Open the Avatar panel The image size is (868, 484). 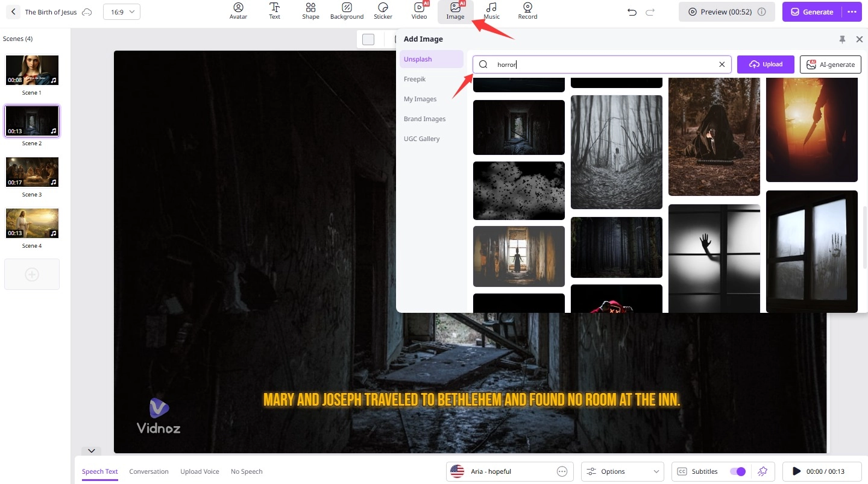(238, 11)
